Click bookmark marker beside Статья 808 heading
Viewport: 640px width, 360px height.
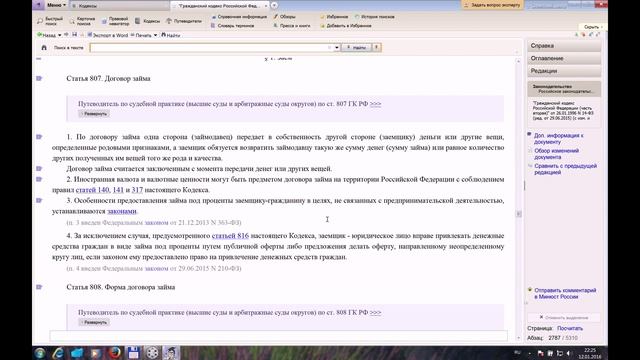tap(39, 287)
